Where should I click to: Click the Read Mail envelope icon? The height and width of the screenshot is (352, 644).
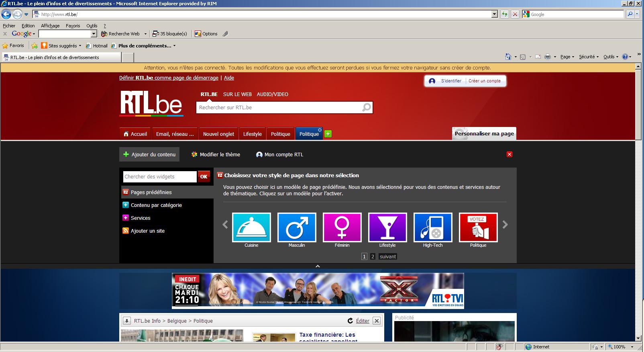click(x=538, y=57)
